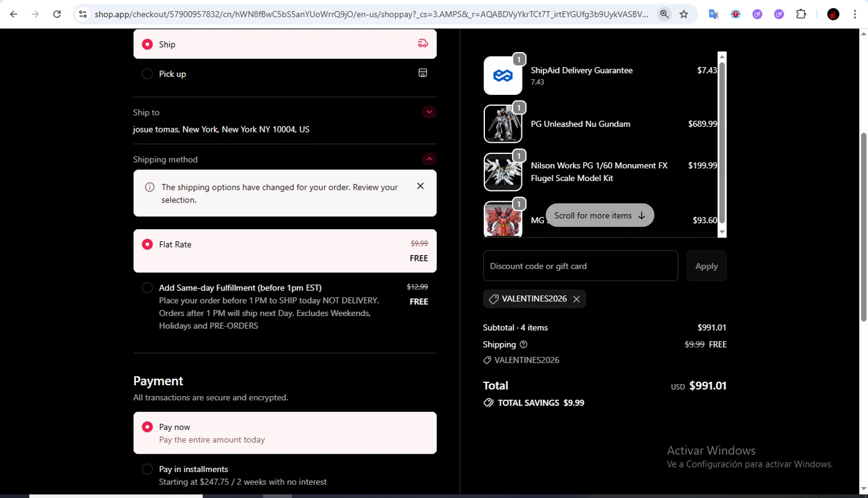
Task: Click the blue gear-shaped extension icon
Action: [x=735, y=14]
